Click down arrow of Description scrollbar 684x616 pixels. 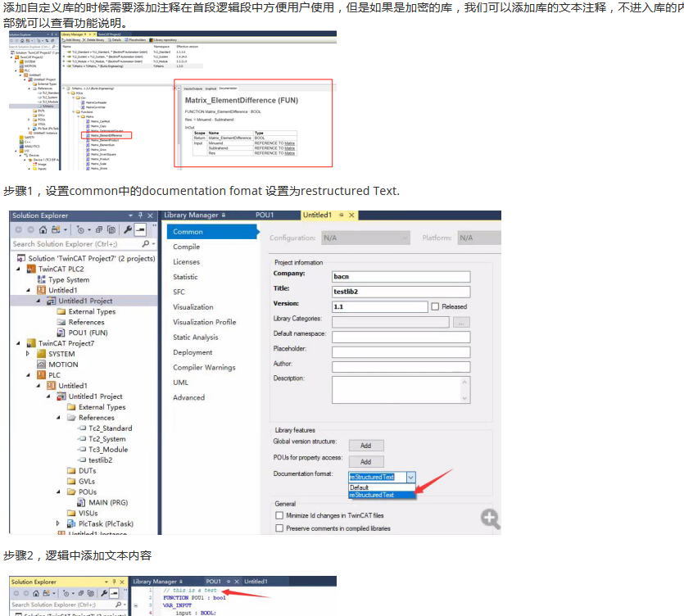click(464, 398)
